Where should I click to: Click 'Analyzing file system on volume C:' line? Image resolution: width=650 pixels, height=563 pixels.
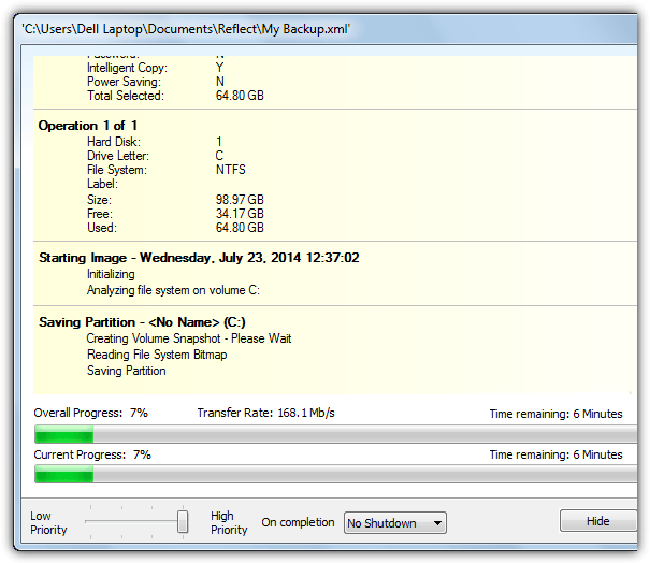pos(173,290)
